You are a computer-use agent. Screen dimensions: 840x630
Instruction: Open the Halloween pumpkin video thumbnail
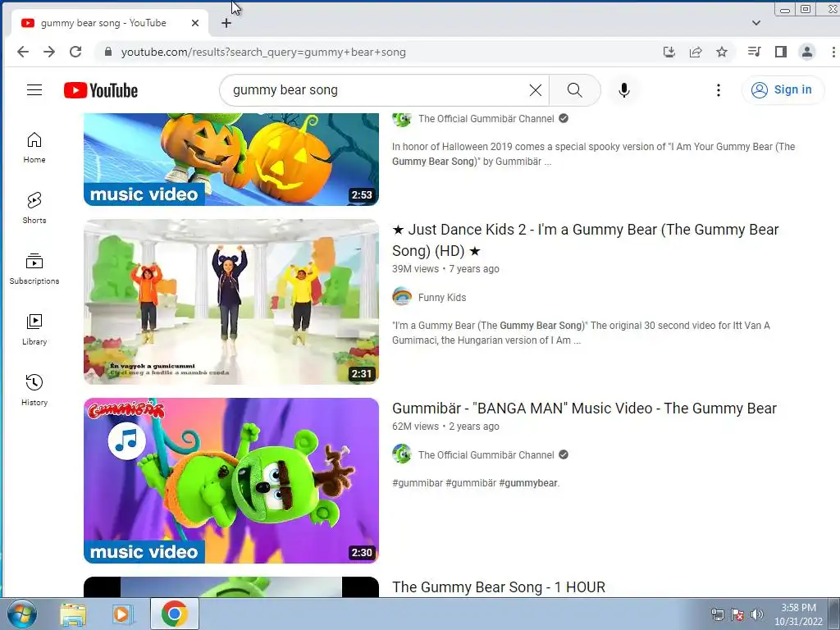coord(231,159)
